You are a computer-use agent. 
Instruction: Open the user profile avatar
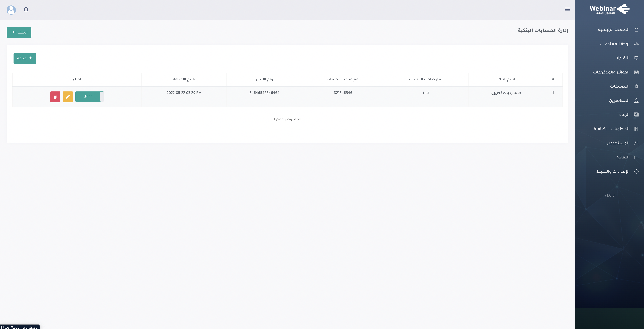coord(11,10)
